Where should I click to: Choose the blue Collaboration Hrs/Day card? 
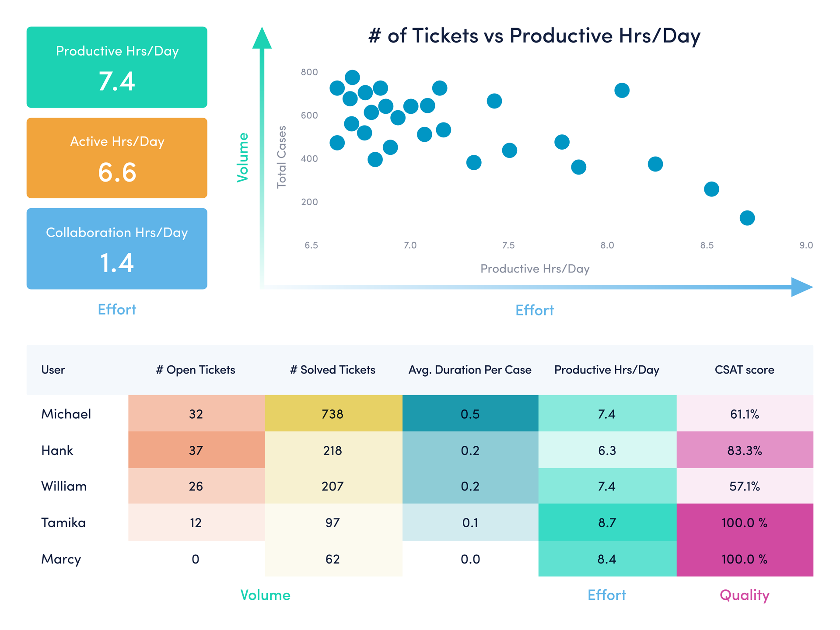click(x=117, y=248)
